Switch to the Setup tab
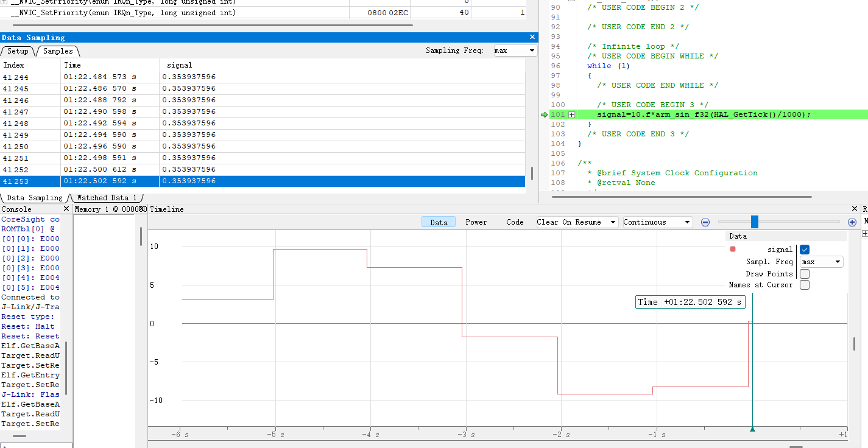Screen dimensions: 868x448 pyautogui.click(x=18, y=51)
